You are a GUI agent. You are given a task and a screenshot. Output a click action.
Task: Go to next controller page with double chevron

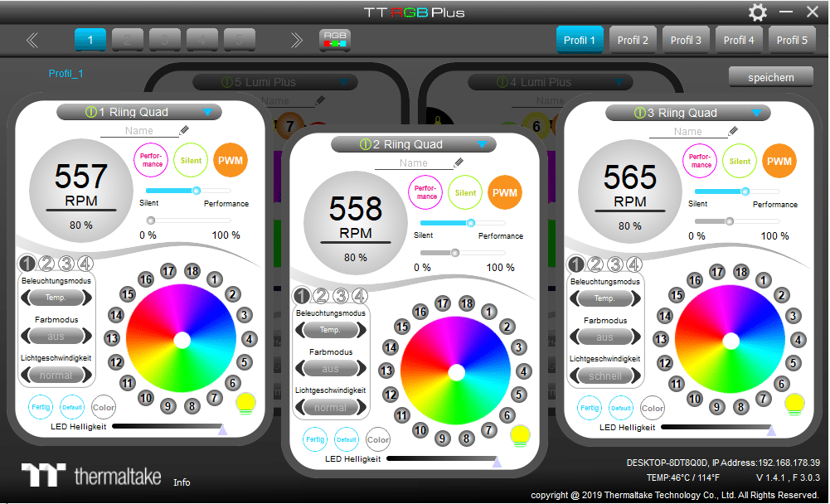click(x=296, y=40)
